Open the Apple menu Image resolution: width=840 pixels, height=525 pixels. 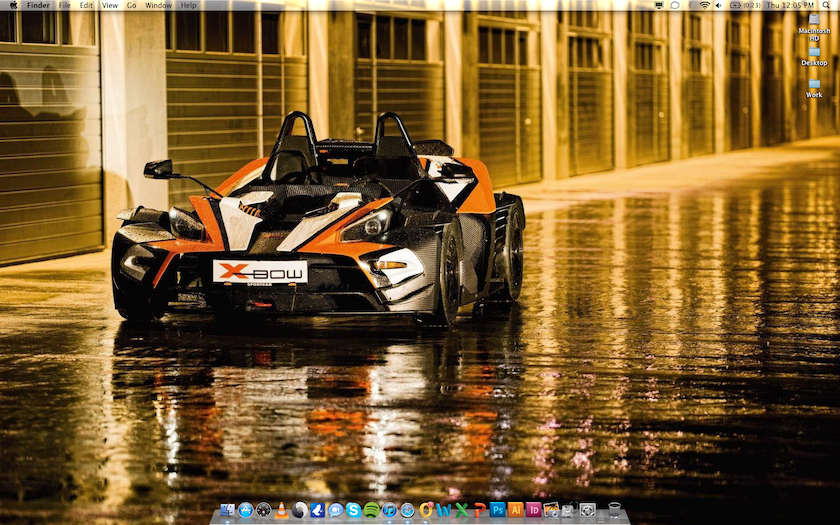pos(13,5)
